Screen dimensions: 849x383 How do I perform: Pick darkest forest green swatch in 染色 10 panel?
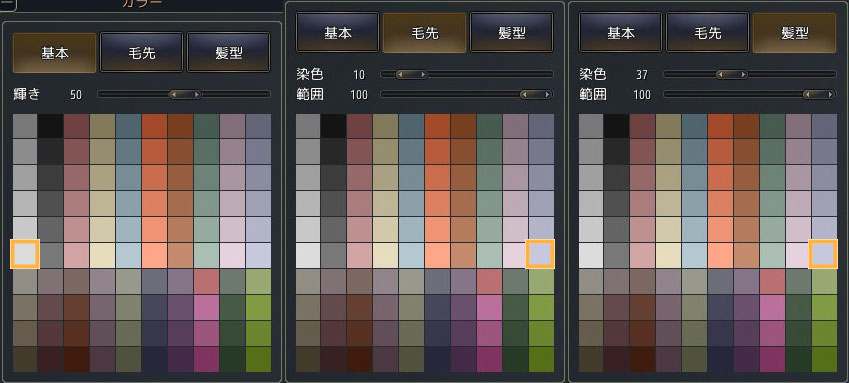tap(515, 360)
